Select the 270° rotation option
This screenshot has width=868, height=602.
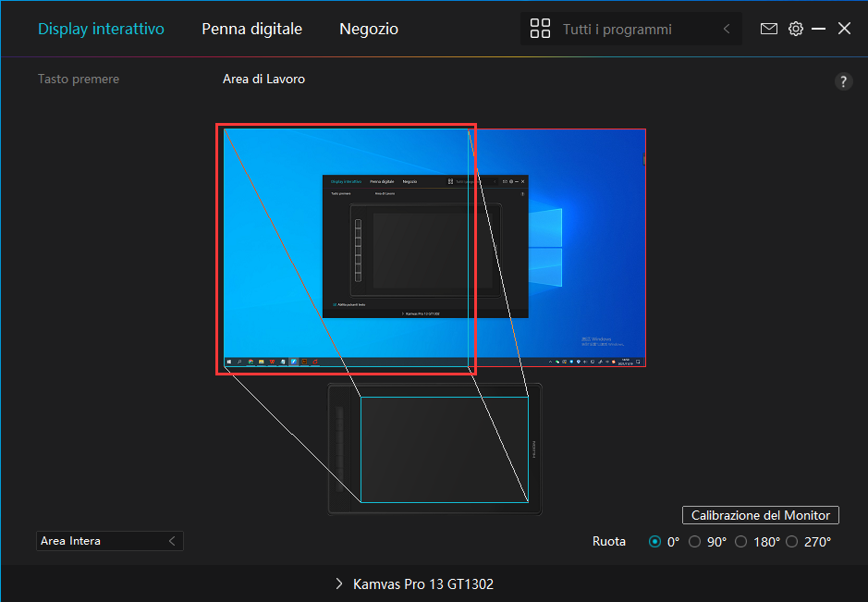click(791, 541)
